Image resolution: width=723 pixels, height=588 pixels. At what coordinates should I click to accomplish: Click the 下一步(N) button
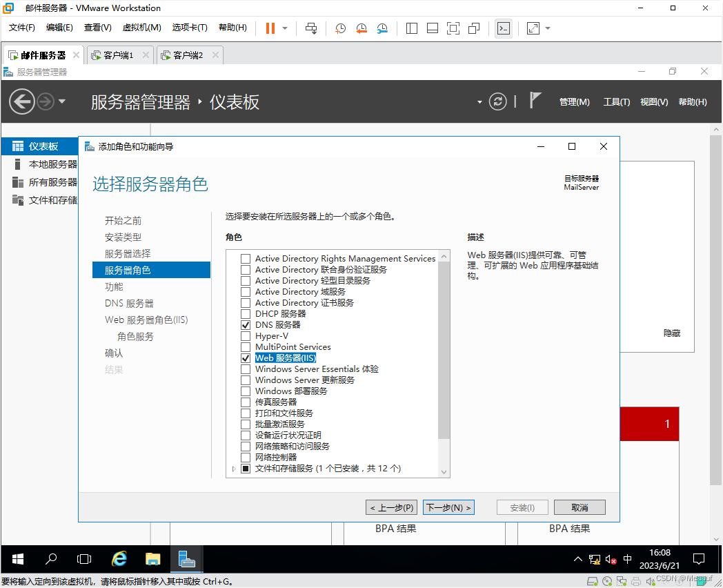[448, 507]
